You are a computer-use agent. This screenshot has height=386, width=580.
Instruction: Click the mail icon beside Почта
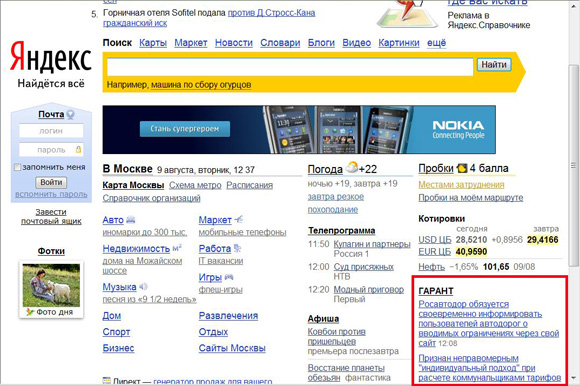[70, 114]
